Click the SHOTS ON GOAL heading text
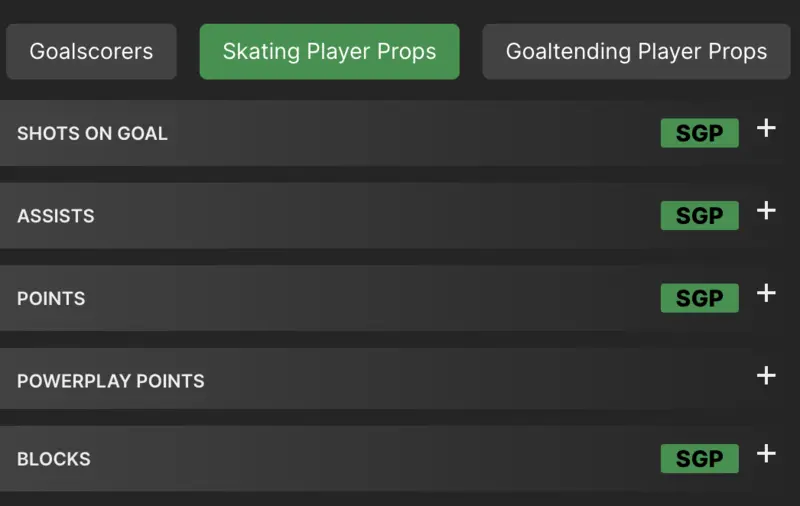 (x=92, y=133)
